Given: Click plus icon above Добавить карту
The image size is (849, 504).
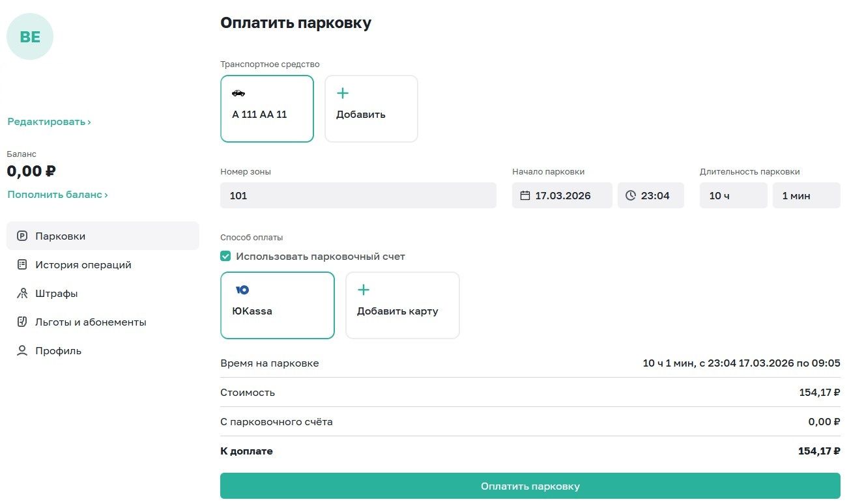Looking at the screenshot, I should (364, 290).
